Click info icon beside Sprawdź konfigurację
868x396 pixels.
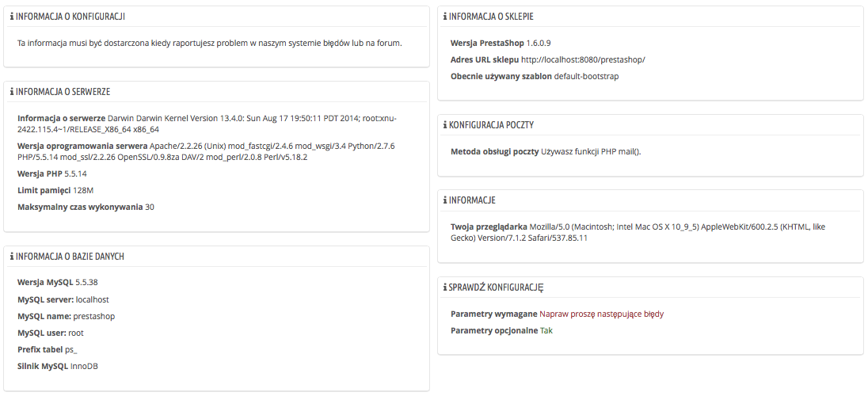coord(445,287)
